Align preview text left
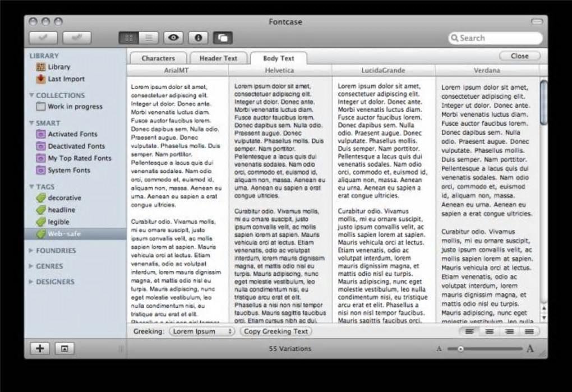The image size is (572, 392). point(470,331)
